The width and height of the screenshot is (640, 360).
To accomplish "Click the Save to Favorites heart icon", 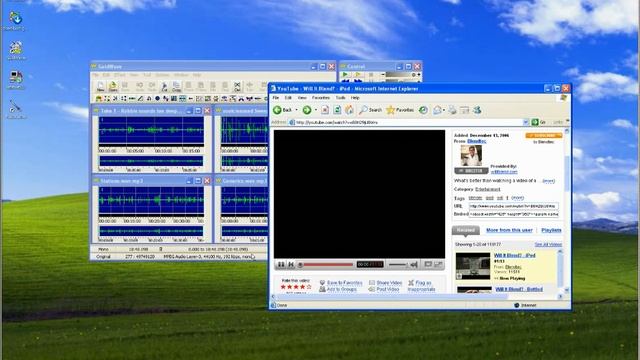I will [322, 282].
